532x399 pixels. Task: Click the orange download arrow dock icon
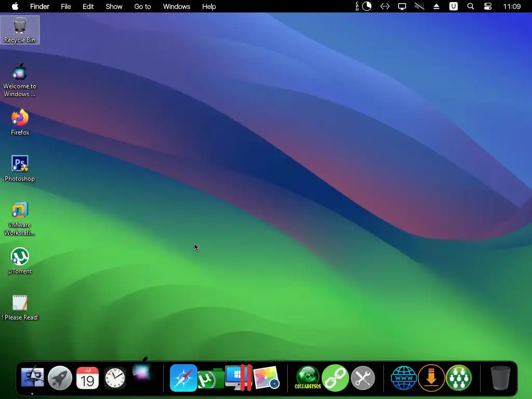pos(431,378)
